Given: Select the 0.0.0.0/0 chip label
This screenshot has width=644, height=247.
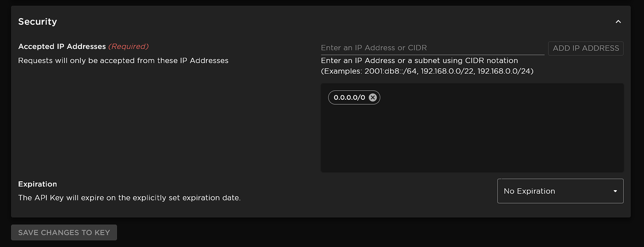Looking at the screenshot, I should (x=349, y=97).
